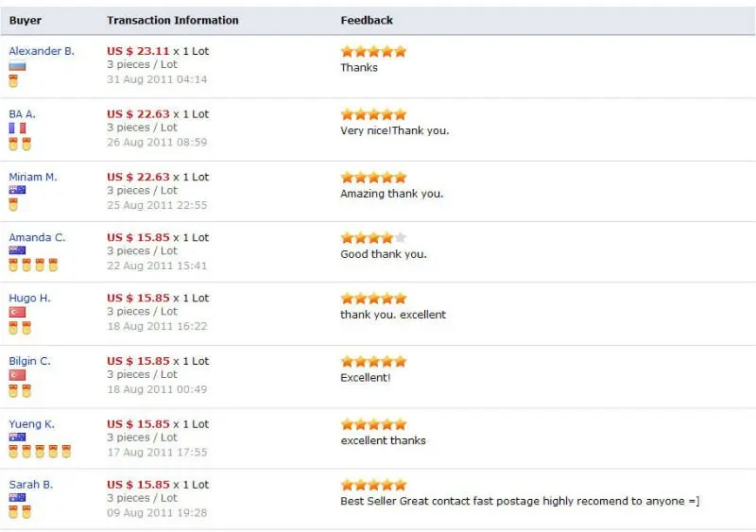Click the five-star rating above "Thanks"
This screenshot has height=532, width=756.
click(x=373, y=51)
